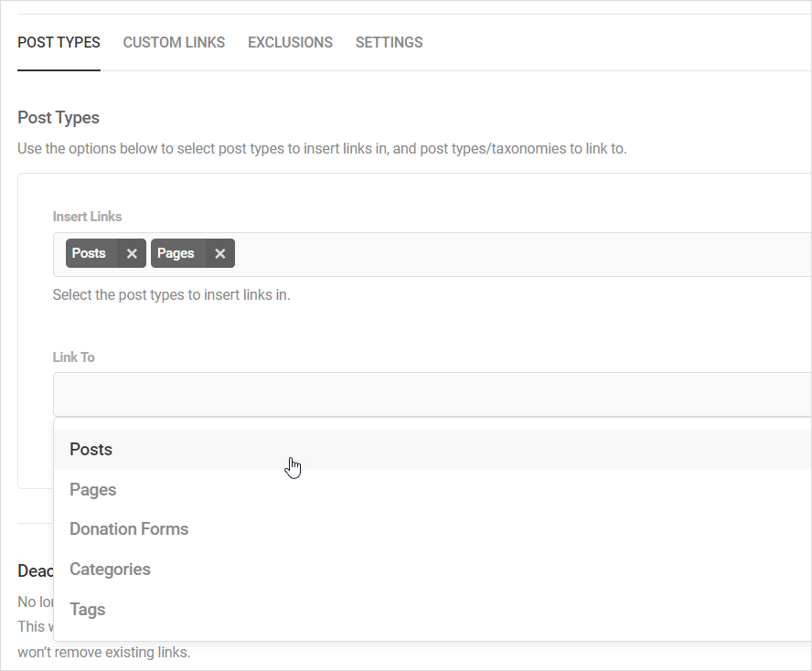Select the Pages label in the dropdown list
Image resolution: width=812 pixels, height=671 pixels.
92,489
